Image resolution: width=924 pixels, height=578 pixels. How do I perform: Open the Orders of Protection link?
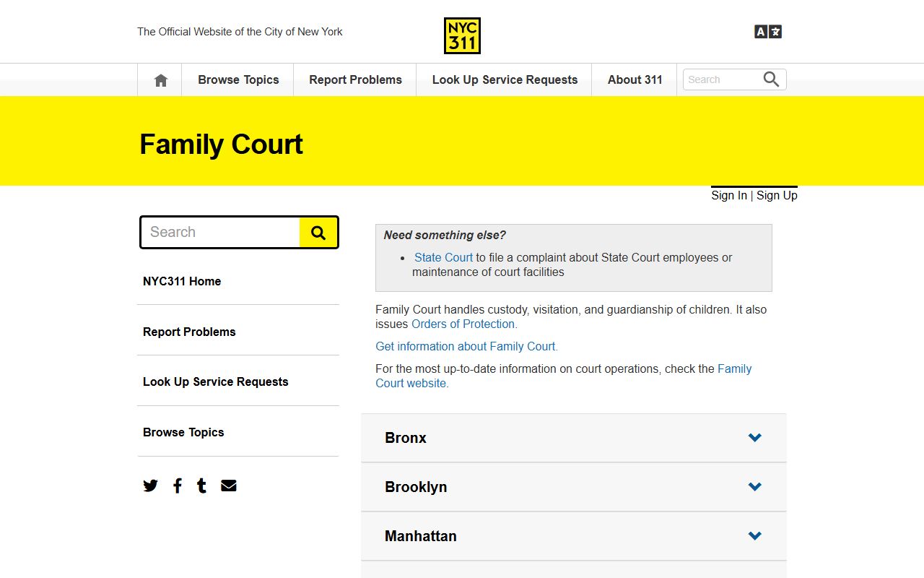coord(463,324)
